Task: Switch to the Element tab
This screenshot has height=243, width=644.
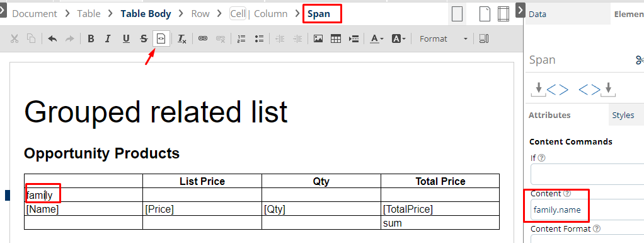Action: [x=628, y=14]
